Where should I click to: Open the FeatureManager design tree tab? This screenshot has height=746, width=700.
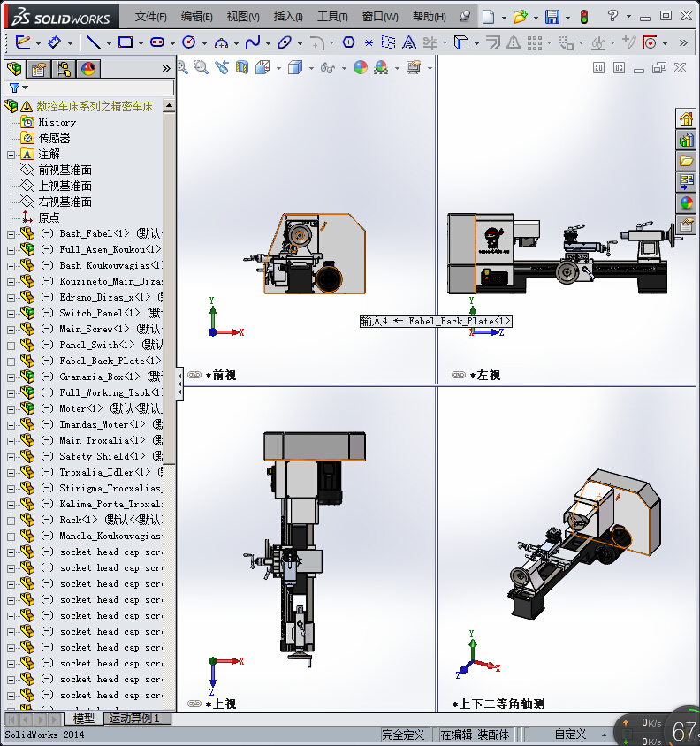14,69
